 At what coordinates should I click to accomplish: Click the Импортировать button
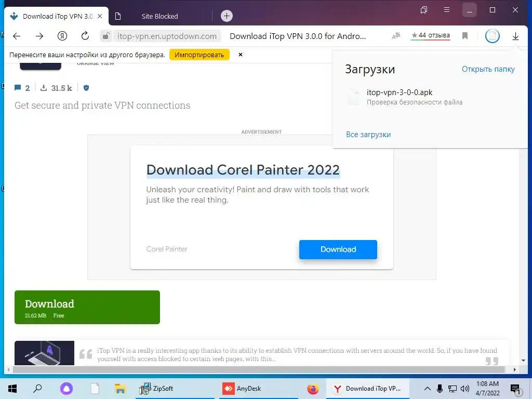pyautogui.click(x=199, y=55)
